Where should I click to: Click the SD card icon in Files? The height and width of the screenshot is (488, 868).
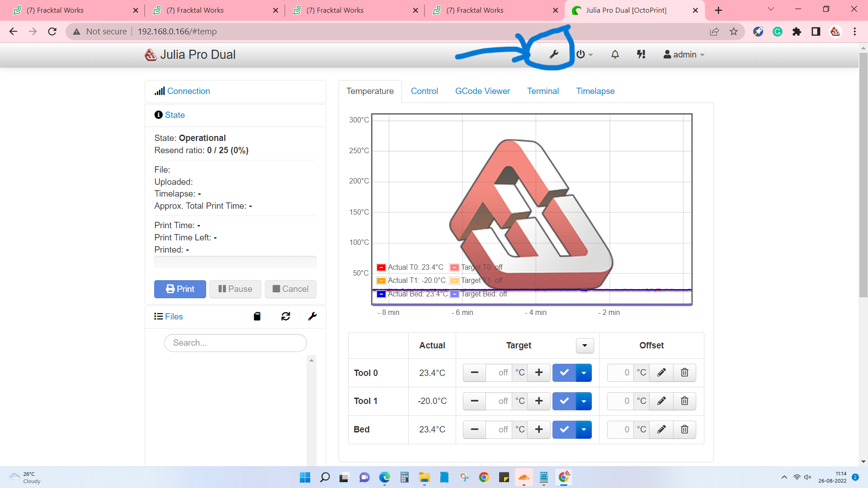(x=257, y=316)
